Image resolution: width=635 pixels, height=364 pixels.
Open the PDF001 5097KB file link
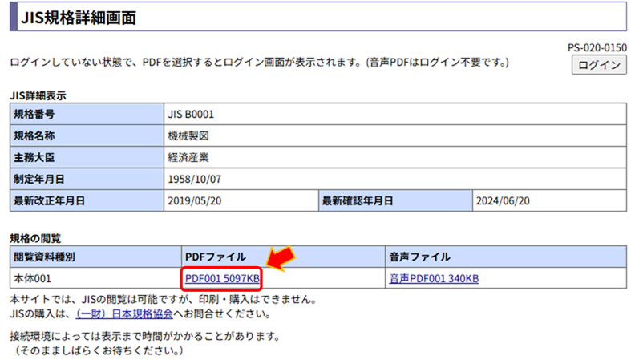(222, 279)
